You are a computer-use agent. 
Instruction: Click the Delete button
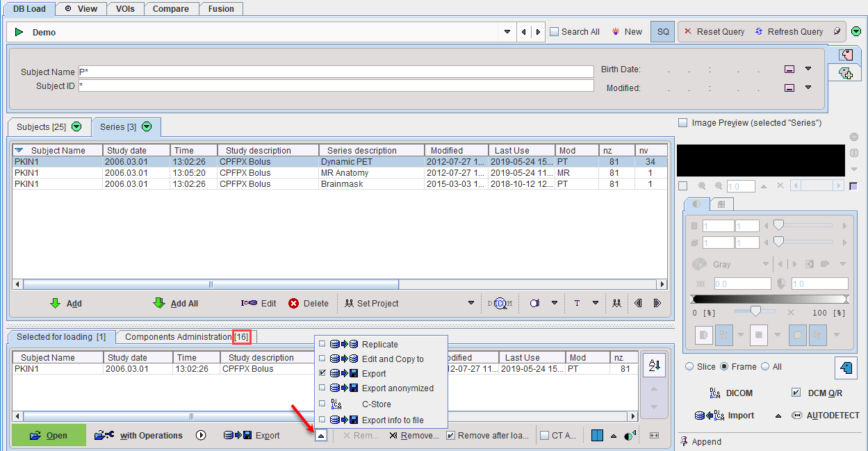click(x=309, y=303)
